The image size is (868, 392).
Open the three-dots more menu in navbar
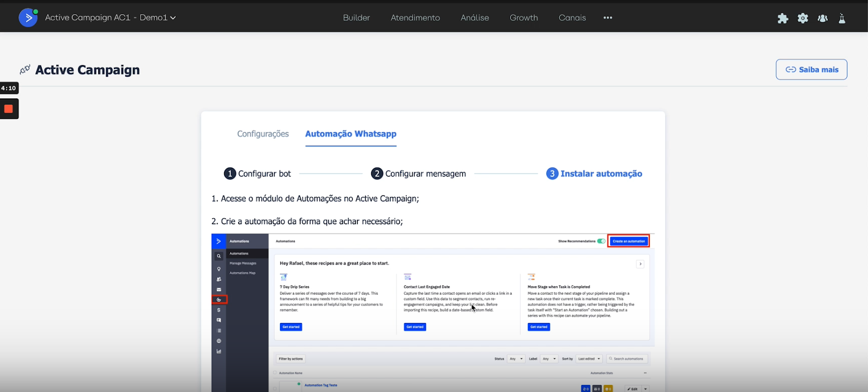click(608, 18)
